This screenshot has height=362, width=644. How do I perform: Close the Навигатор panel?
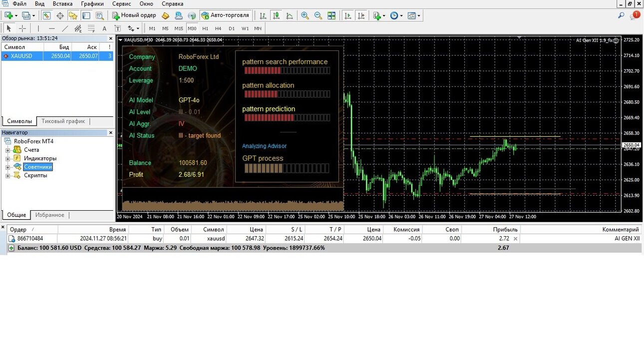[111, 132]
